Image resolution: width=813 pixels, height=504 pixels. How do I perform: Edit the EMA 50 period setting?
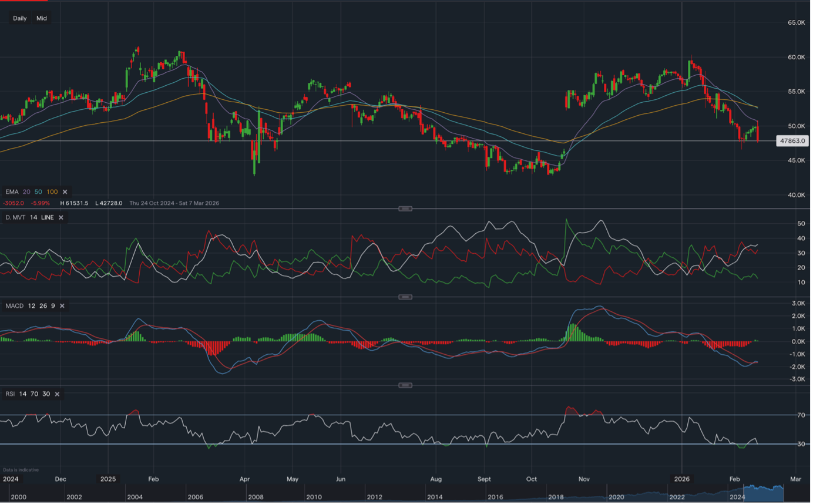(x=38, y=192)
